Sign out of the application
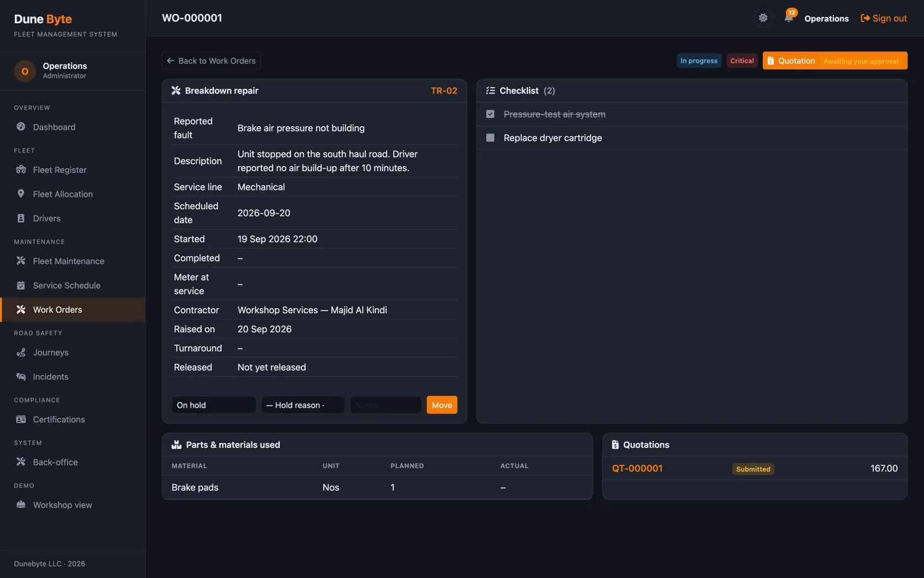 click(x=884, y=18)
